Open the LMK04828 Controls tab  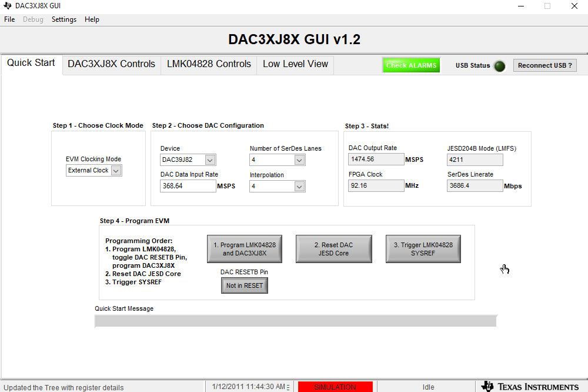[x=209, y=64]
